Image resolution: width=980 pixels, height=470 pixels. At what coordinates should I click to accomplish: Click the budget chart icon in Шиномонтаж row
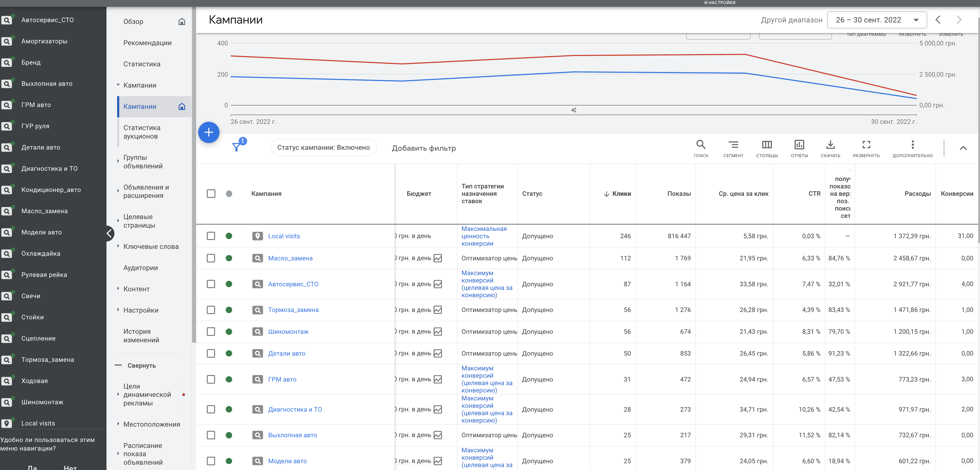438,332
